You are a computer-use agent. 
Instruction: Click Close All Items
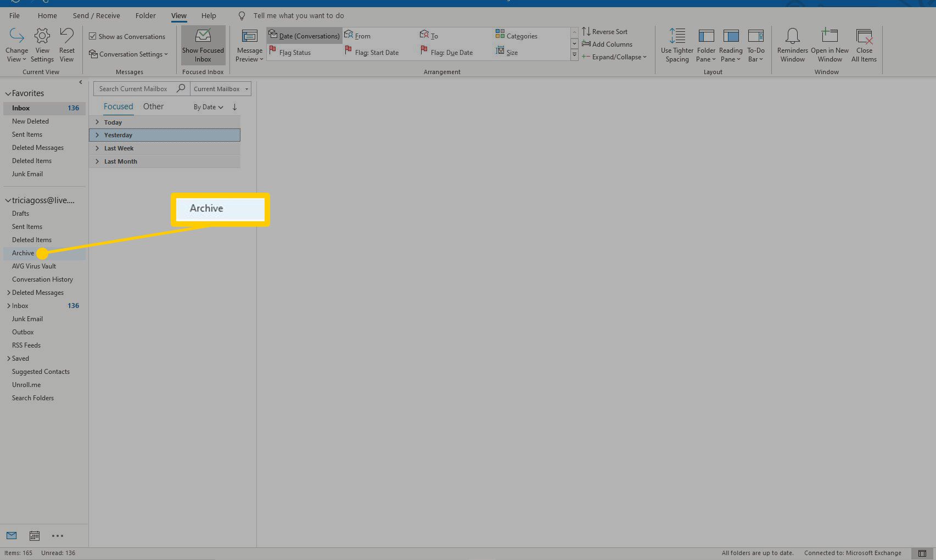(864, 45)
